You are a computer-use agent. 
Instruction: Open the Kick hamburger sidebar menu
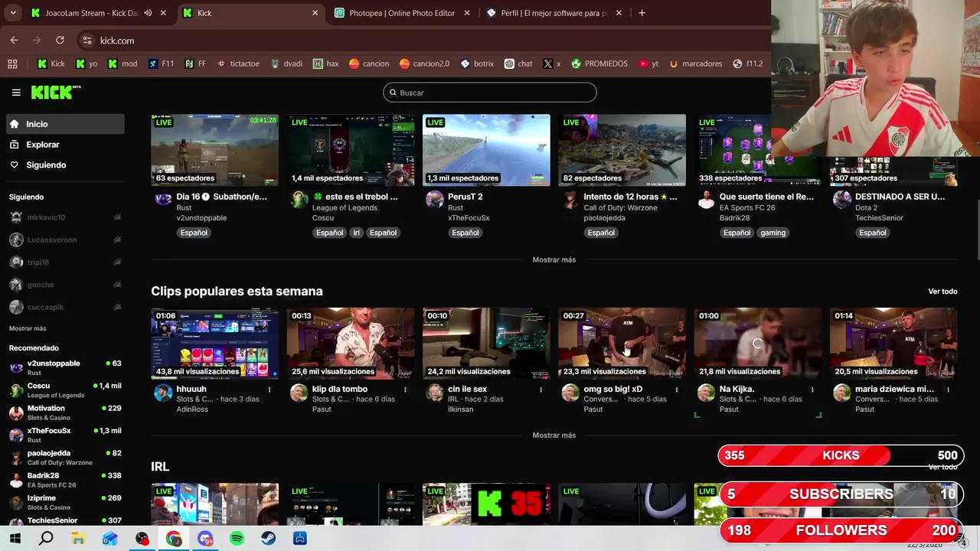(x=16, y=93)
